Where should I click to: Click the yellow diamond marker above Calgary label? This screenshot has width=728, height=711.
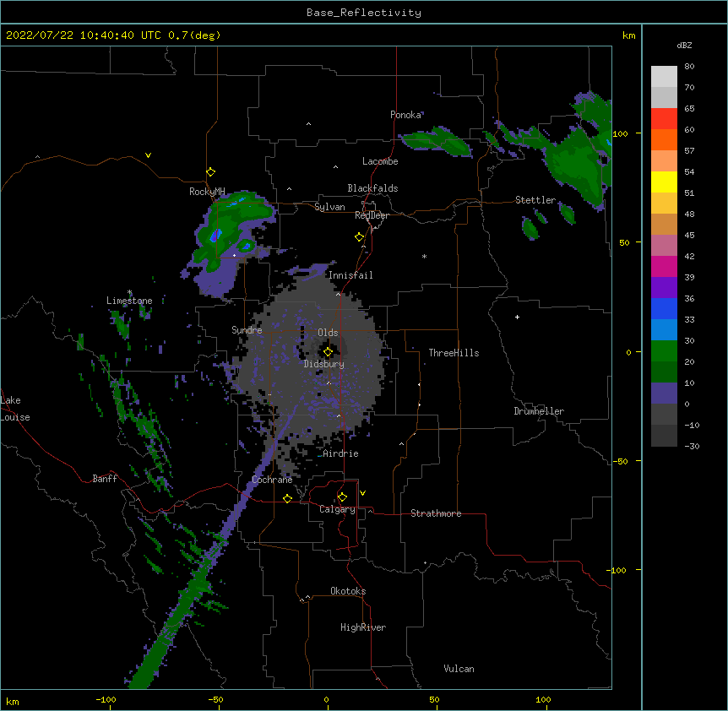(342, 497)
